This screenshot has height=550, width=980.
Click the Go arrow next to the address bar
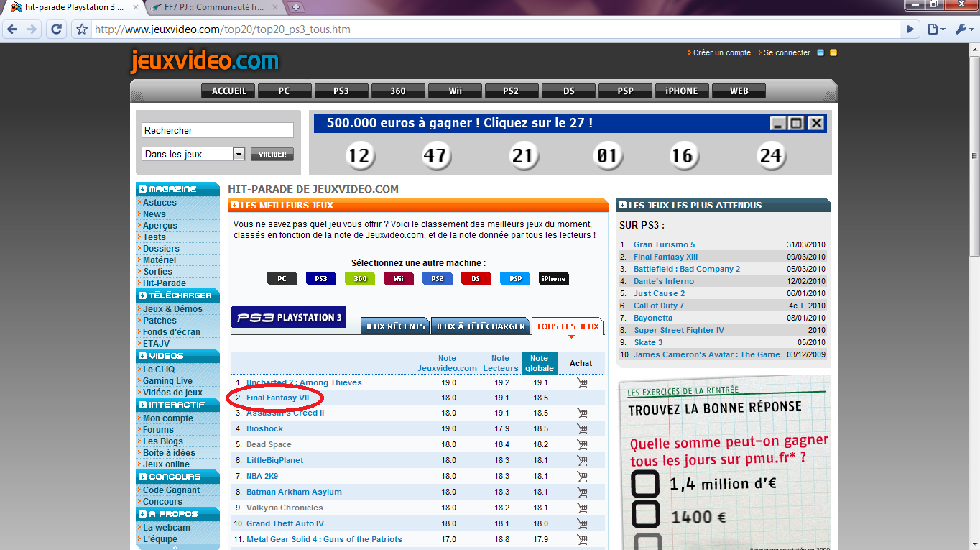910,29
